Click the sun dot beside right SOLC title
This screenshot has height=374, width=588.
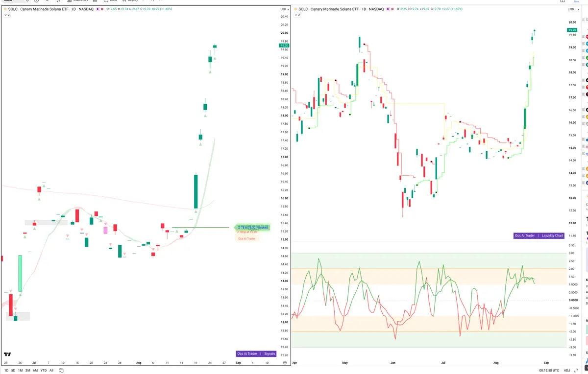pos(295,9)
